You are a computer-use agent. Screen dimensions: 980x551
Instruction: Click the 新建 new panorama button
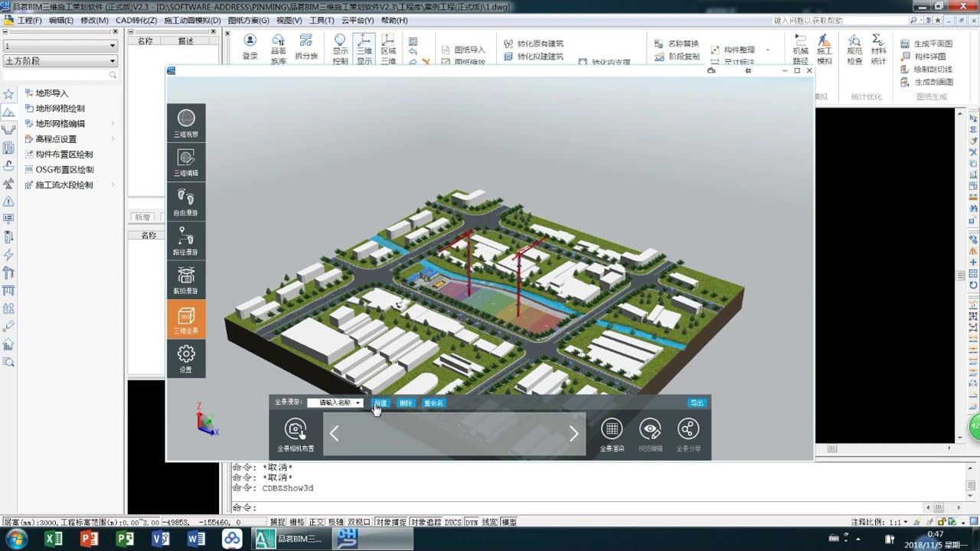pos(381,403)
